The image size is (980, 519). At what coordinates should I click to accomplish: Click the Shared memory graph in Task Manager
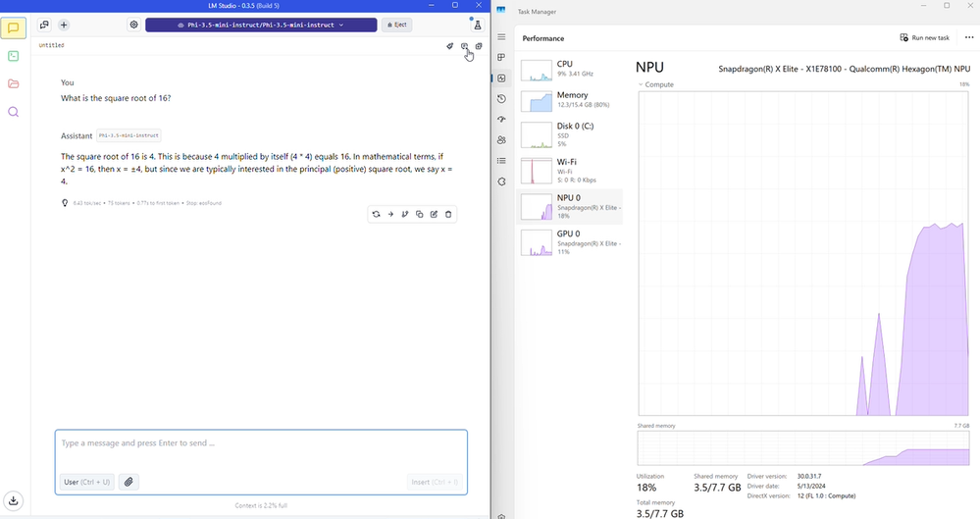pos(803,447)
